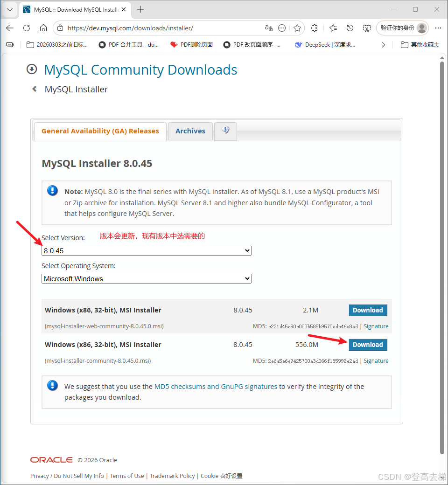Open the PDF删除页面 bookmark
The image size is (448, 485).
pos(191,45)
